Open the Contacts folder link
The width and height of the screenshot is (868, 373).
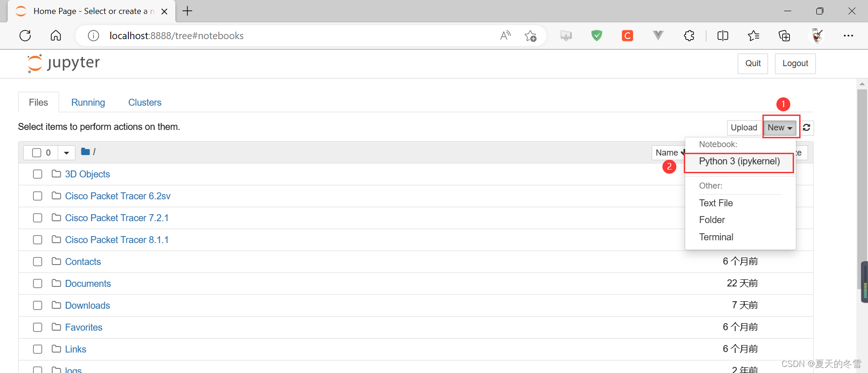(83, 262)
